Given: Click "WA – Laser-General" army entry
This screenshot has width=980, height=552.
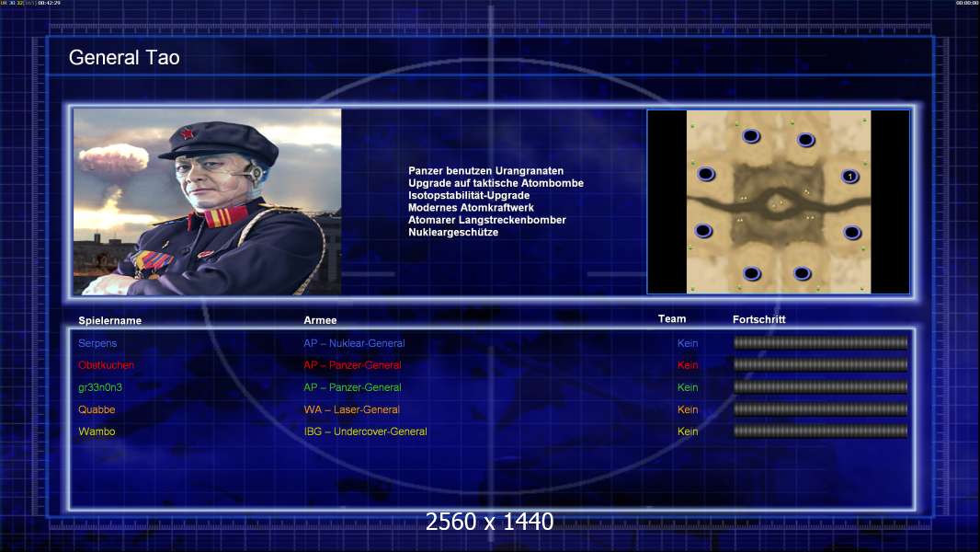Looking at the screenshot, I should pyautogui.click(x=352, y=409).
